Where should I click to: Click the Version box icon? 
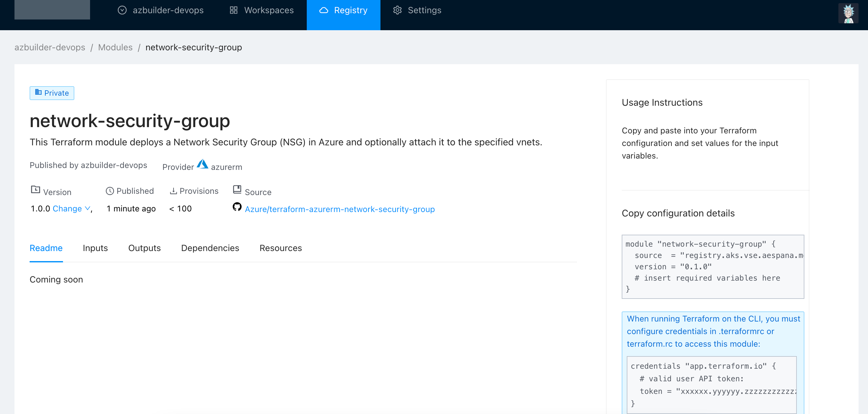click(35, 189)
